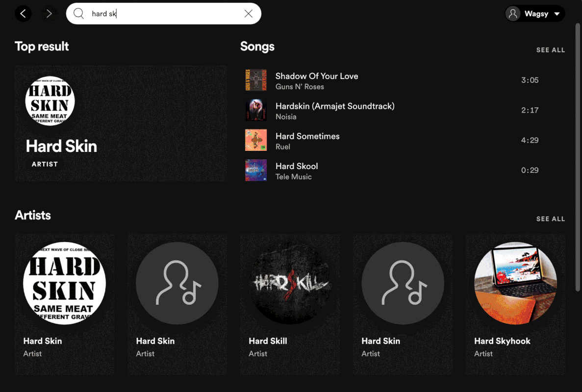Click 'Artist' label under Hard Skill
This screenshot has height=392, width=582.
tap(257, 354)
